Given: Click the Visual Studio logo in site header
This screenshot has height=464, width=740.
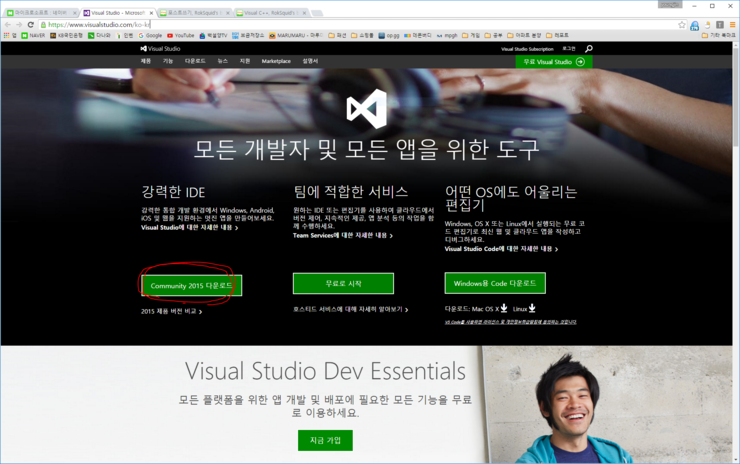Looking at the screenshot, I should [160, 49].
